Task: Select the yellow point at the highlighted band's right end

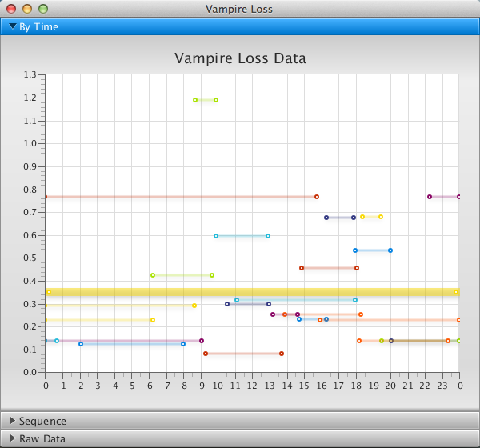Action: pos(456,292)
